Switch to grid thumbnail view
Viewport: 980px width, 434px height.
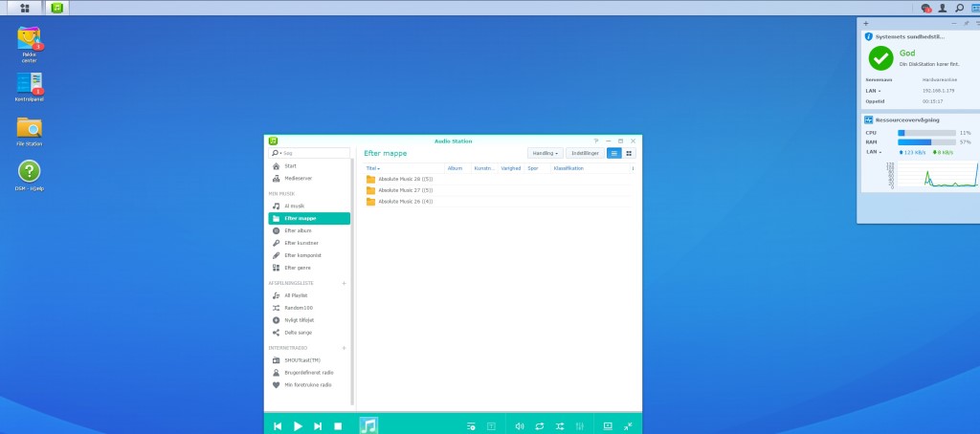(x=629, y=153)
